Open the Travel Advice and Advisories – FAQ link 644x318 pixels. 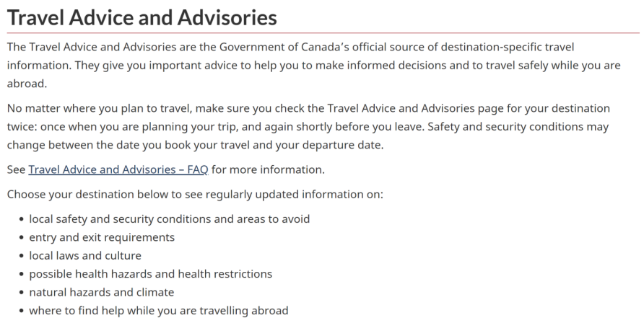tap(118, 169)
